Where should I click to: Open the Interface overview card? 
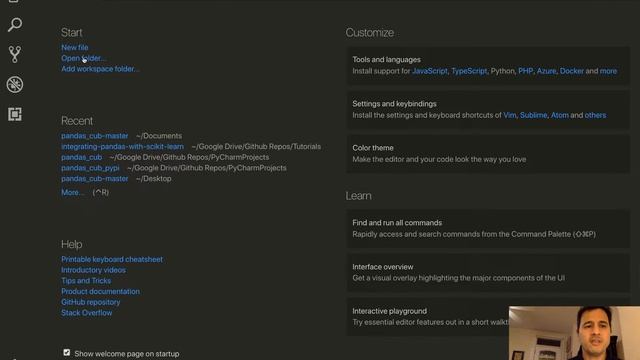pos(488,273)
